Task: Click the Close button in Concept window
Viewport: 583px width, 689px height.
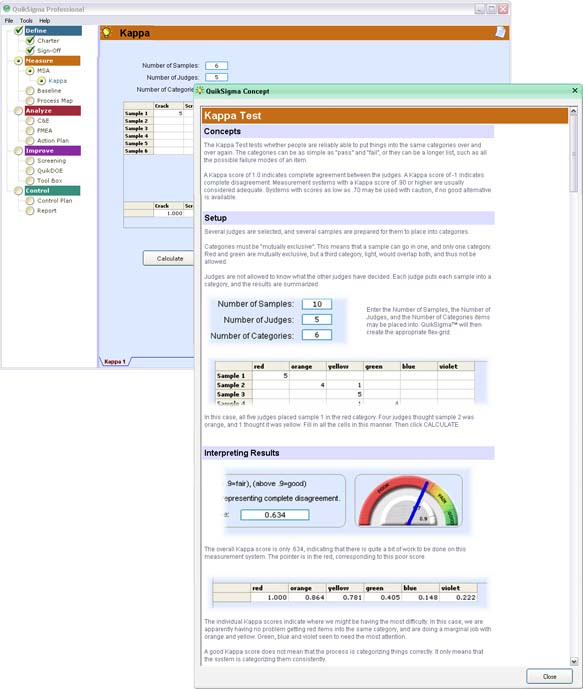Action: [549, 676]
